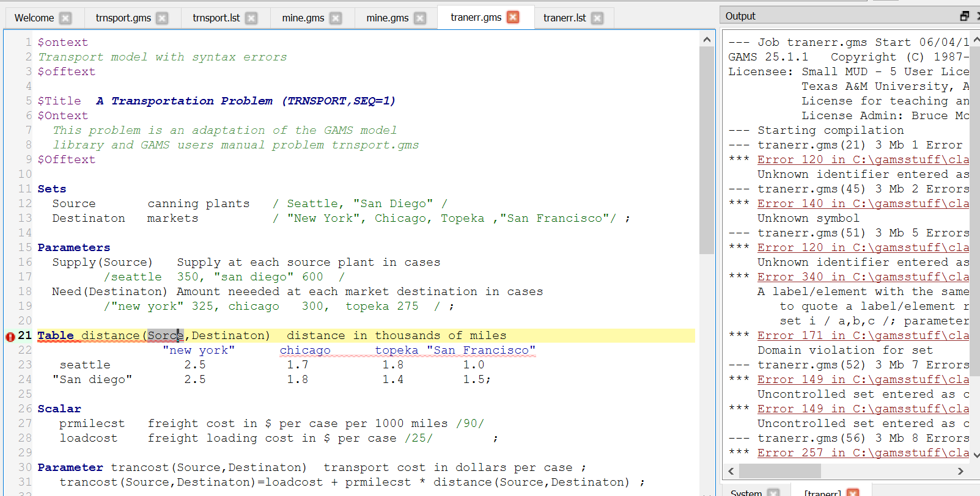The height and width of the screenshot is (496, 980).
Task: Click the Output panel's horizontal scrollbar handle
Action: pyautogui.click(x=779, y=472)
